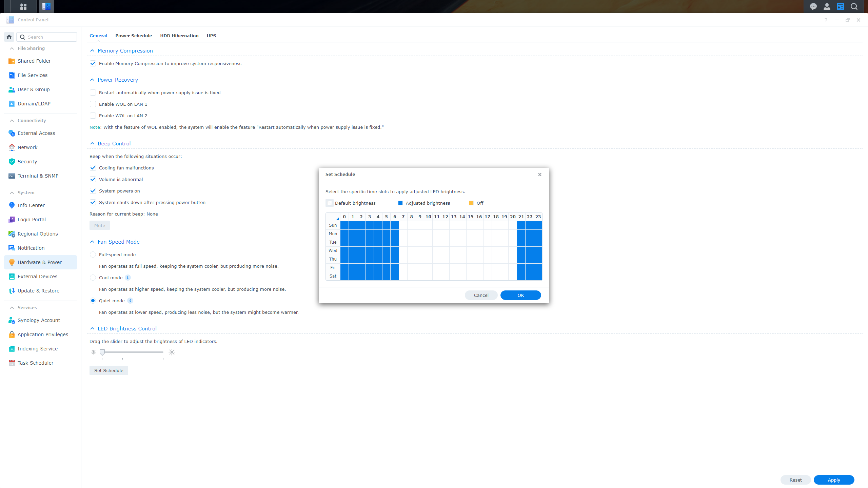Enable WOL on LAN 1 checkbox
The height and width of the screenshot is (488, 868).
[93, 104]
